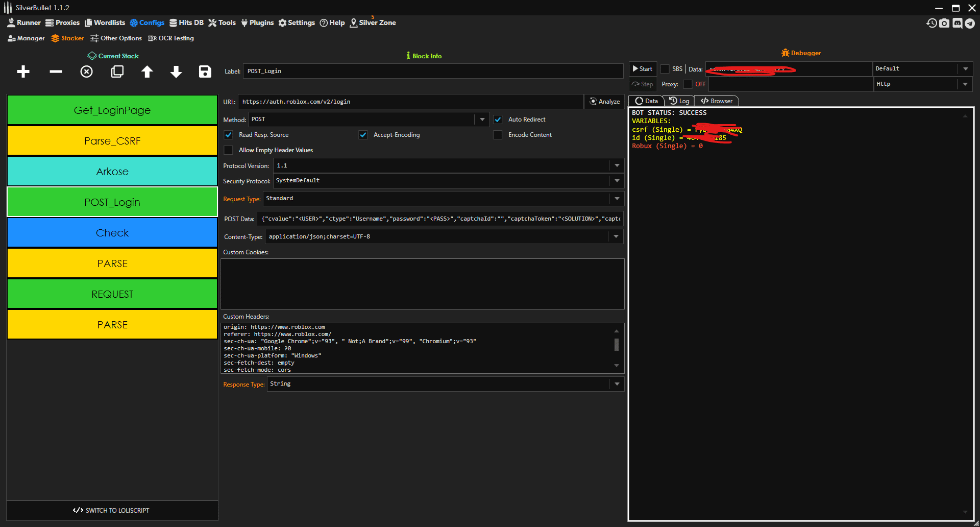Click the add block plus icon
Viewport: 980px width, 527px height.
(23, 71)
